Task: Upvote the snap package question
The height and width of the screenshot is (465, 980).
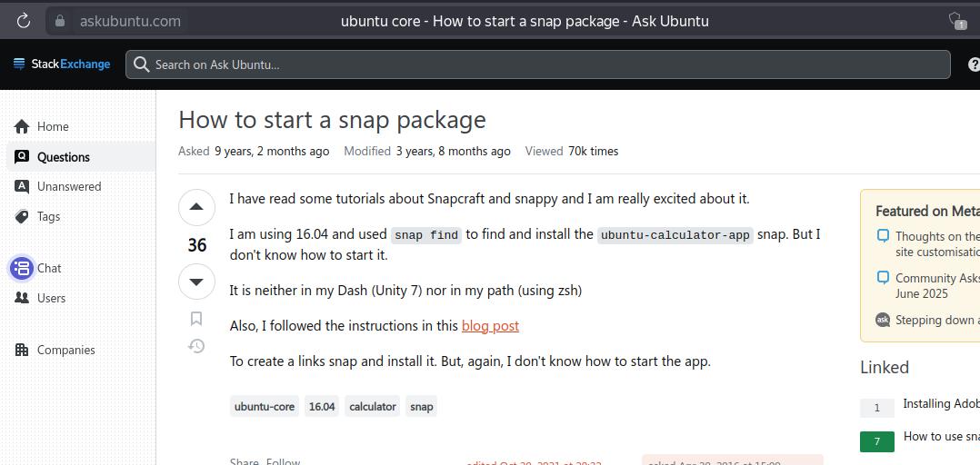Action: click(x=196, y=207)
